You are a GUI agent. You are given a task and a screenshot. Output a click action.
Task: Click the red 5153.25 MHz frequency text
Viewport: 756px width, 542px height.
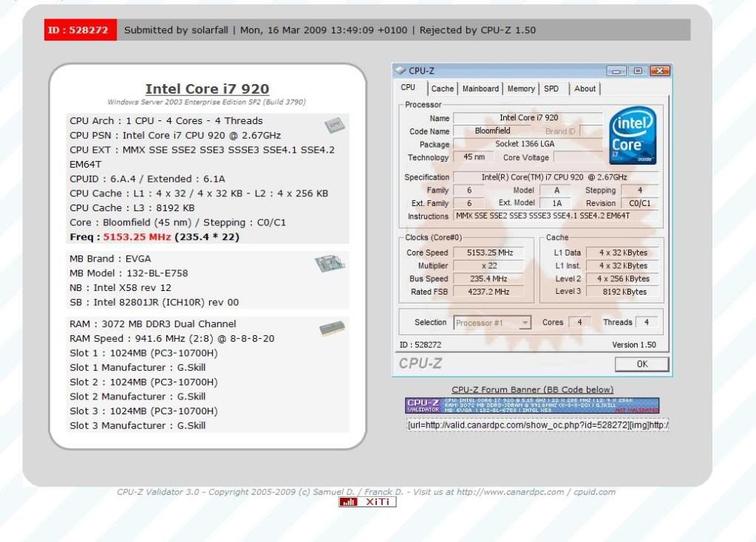(x=137, y=237)
